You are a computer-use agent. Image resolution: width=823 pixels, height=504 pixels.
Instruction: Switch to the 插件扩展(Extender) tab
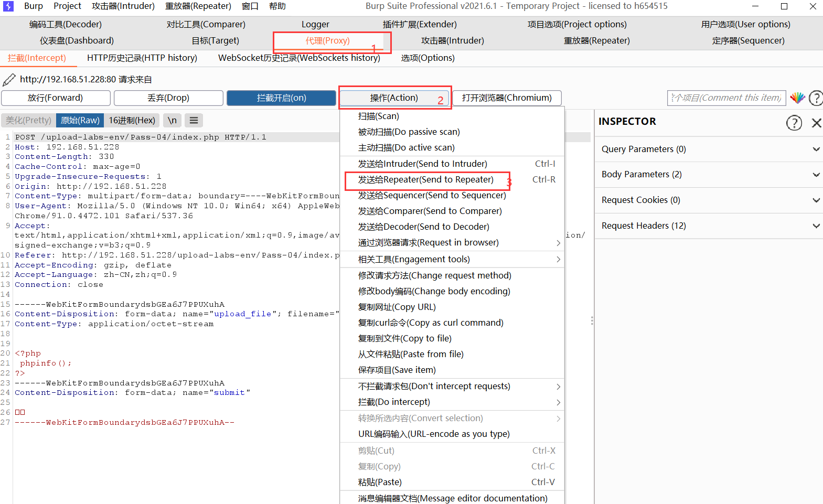click(x=420, y=25)
